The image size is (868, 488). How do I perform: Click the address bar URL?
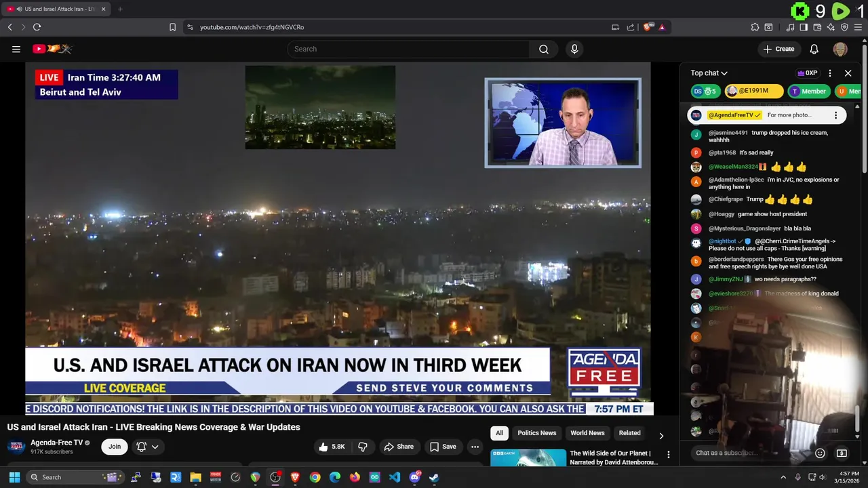[252, 27]
